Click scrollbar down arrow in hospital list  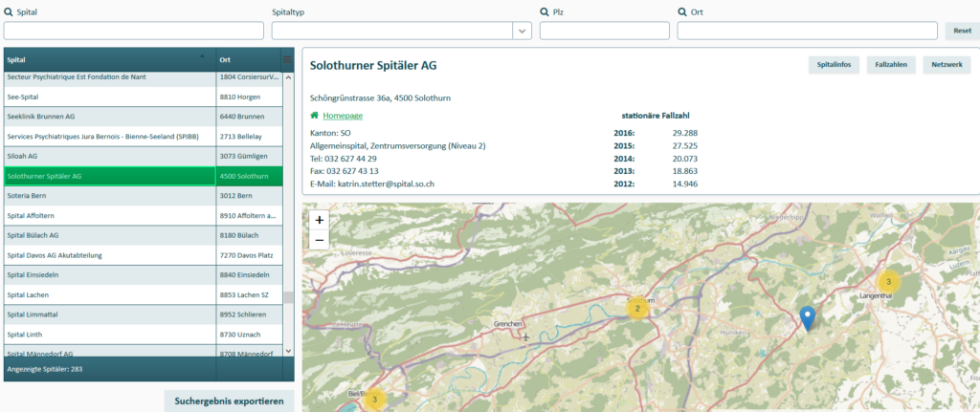click(x=288, y=352)
